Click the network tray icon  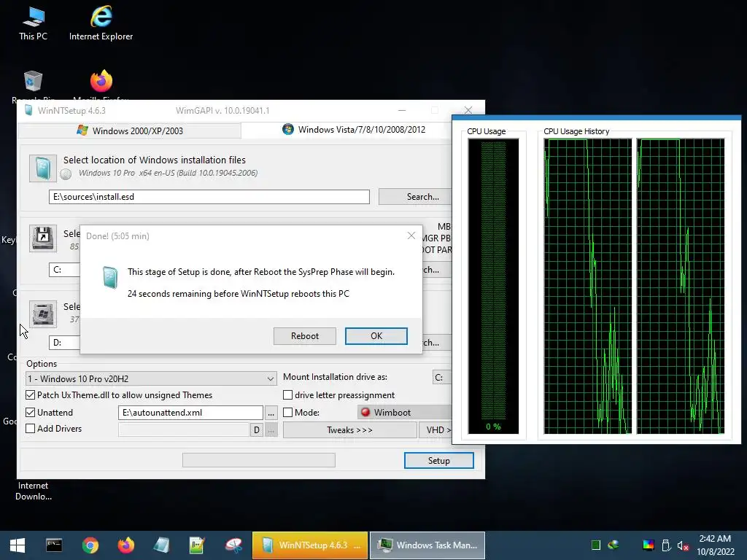(x=614, y=545)
